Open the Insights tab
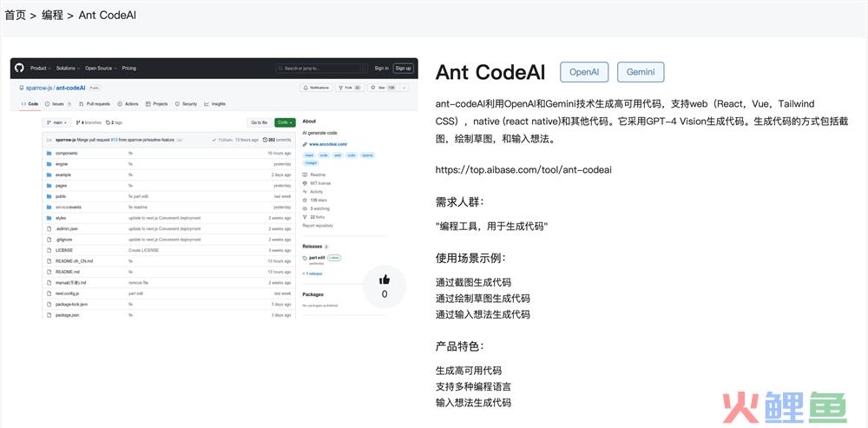Screen dimensions: 868x428 tap(215, 103)
